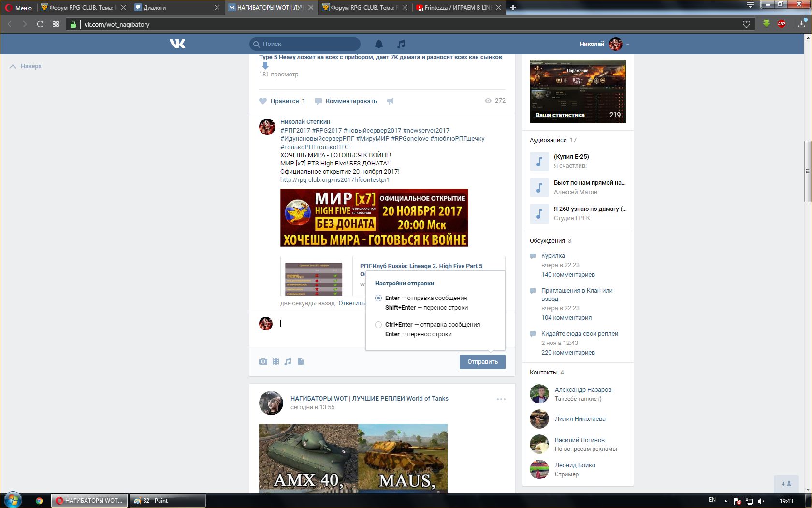Attach a video with the film icon
The width and height of the screenshot is (812, 508).
[275, 361]
